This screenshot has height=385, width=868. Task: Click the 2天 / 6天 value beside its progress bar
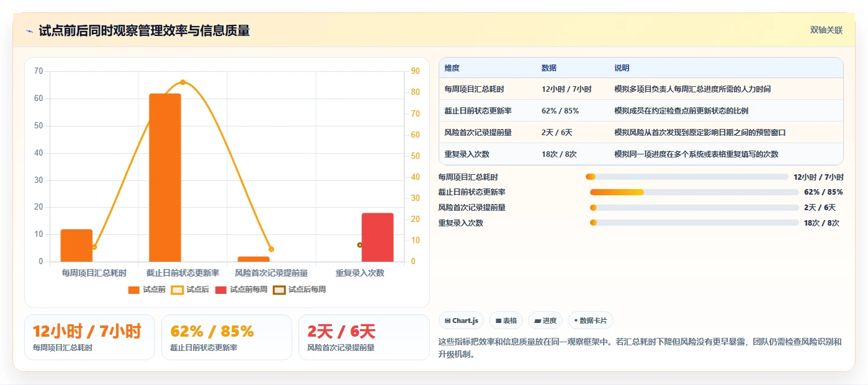(x=820, y=208)
